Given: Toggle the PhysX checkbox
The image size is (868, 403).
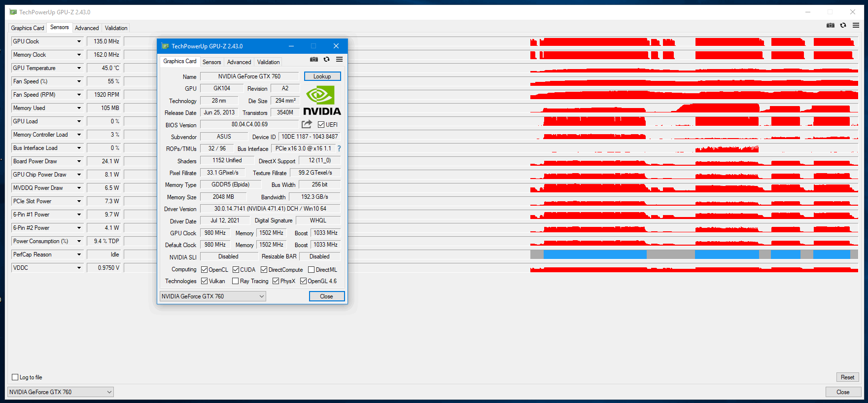Looking at the screenshot, I should (x=276, y=281).
